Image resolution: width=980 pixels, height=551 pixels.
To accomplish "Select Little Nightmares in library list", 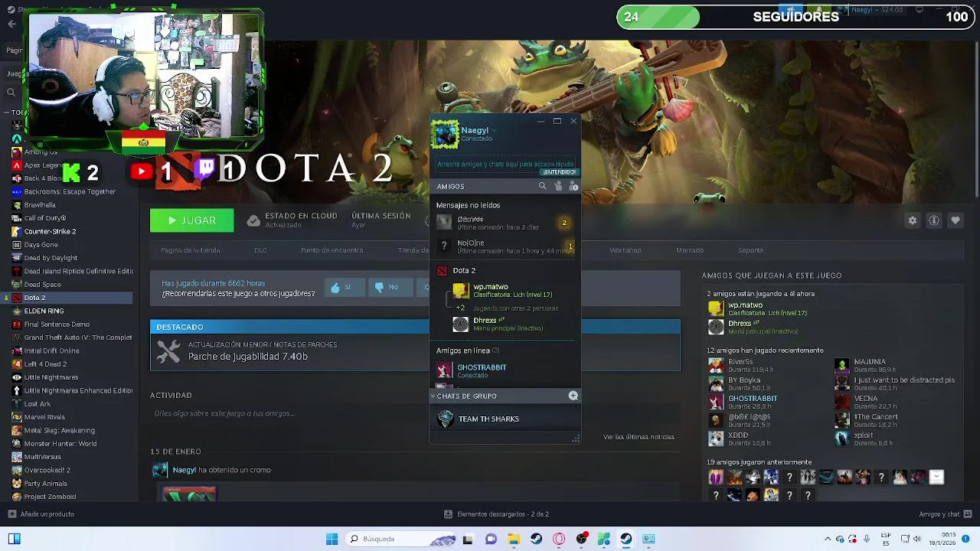I will pos(69,377).
